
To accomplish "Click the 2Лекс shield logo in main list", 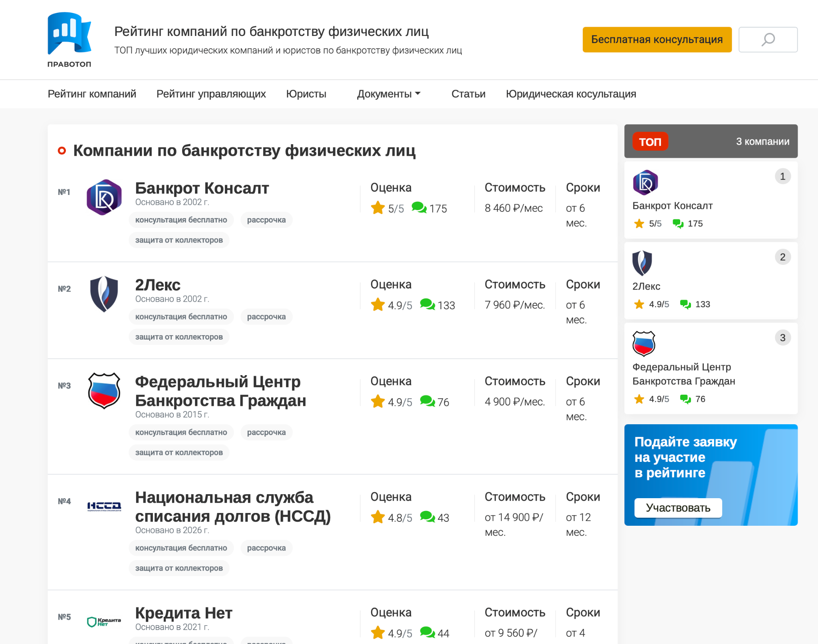I will click(x=104, y=294).
